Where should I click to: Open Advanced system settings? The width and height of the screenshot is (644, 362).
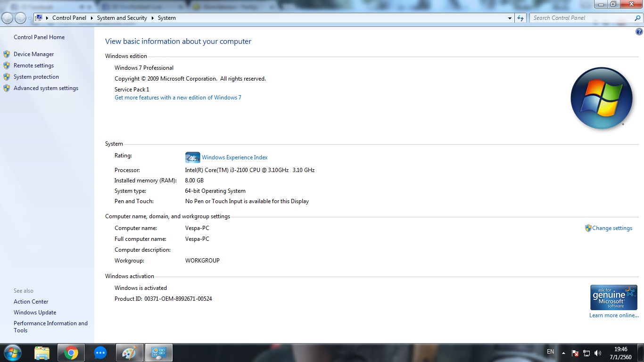click(46, 88)
